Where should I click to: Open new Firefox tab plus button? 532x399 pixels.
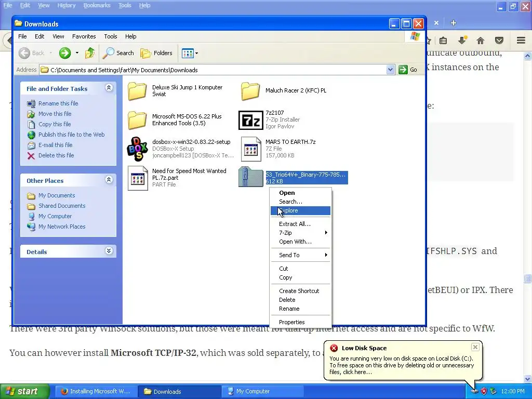click(x=454, y=23)
